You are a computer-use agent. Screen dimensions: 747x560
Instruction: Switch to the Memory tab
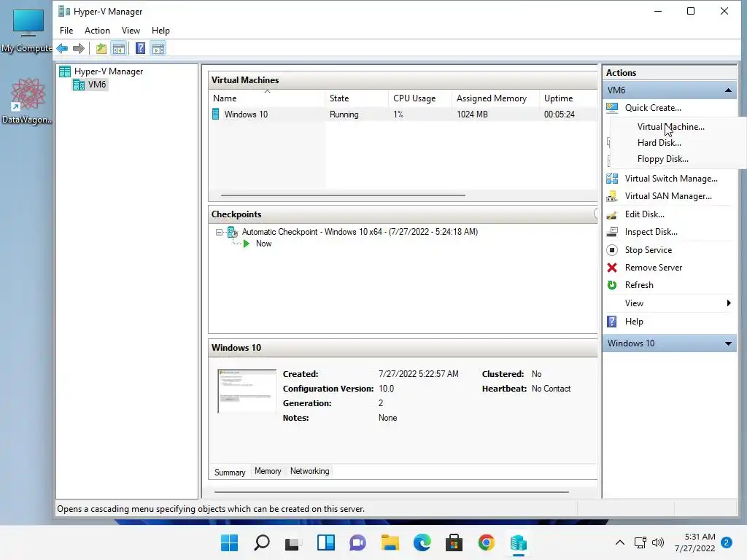[x=268, y=471]
